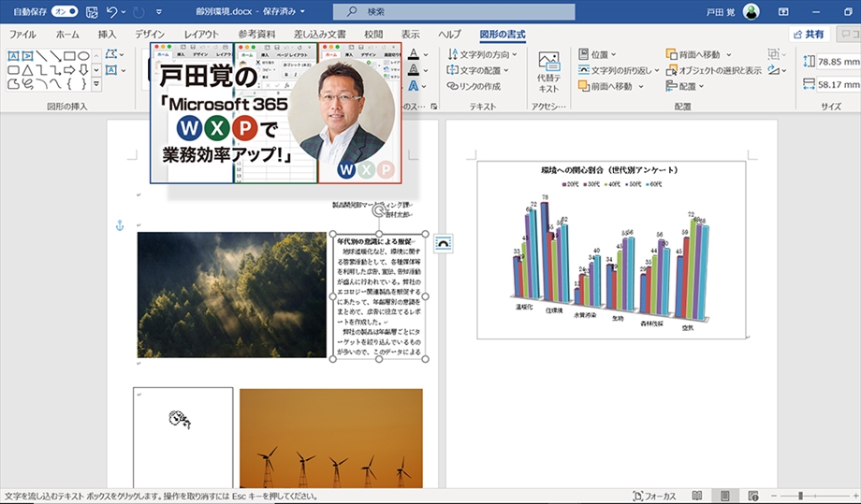Viewport: 861px width, 504px height.
Task: Switch to the レイアウト tab
Action: [201, 34]
